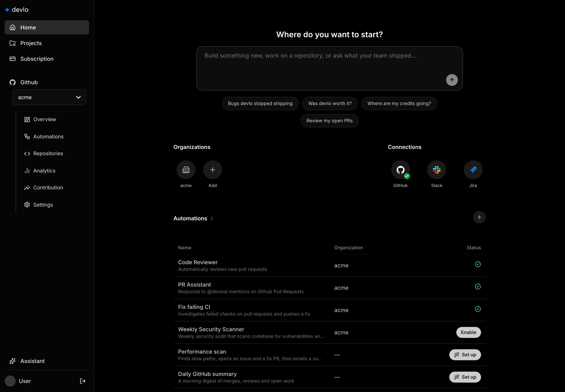This screenshot has height=392, width=565.
Task: Open the PR Assistant automation row
Action: (329, 288)
